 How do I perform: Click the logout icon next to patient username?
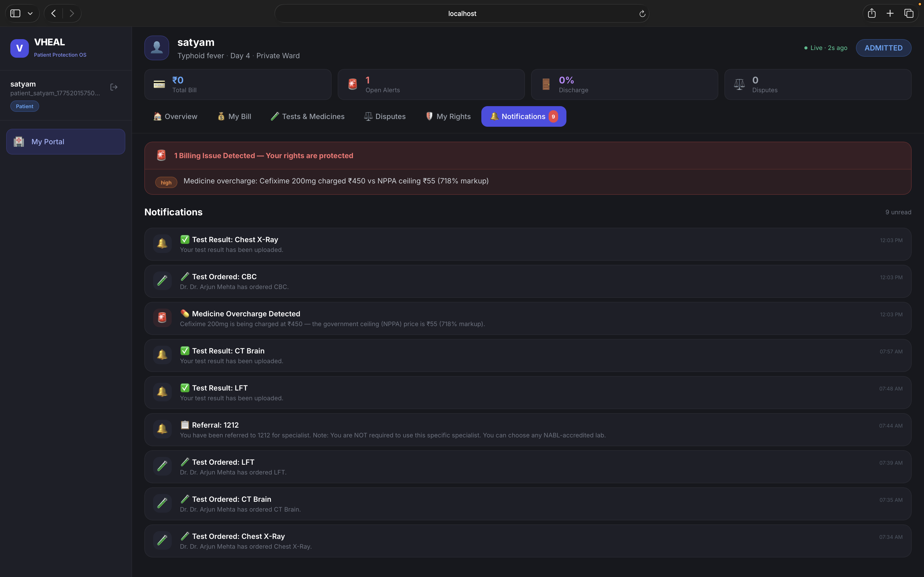[113, 87]
